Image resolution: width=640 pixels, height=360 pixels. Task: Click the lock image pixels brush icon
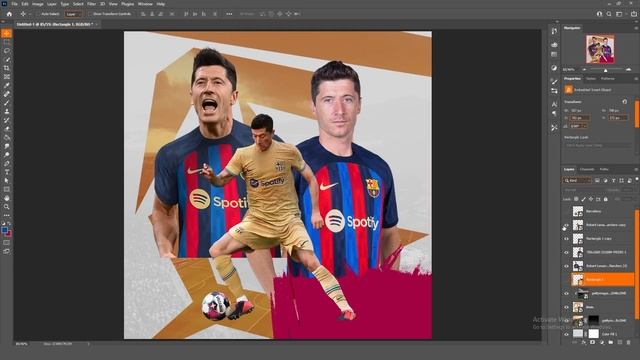point(584,199)
